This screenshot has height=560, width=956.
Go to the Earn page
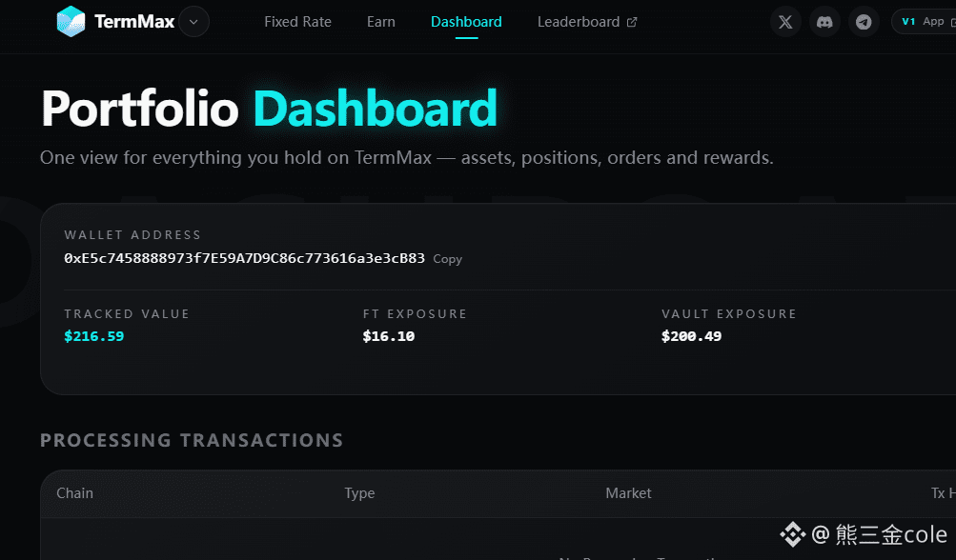381,22
